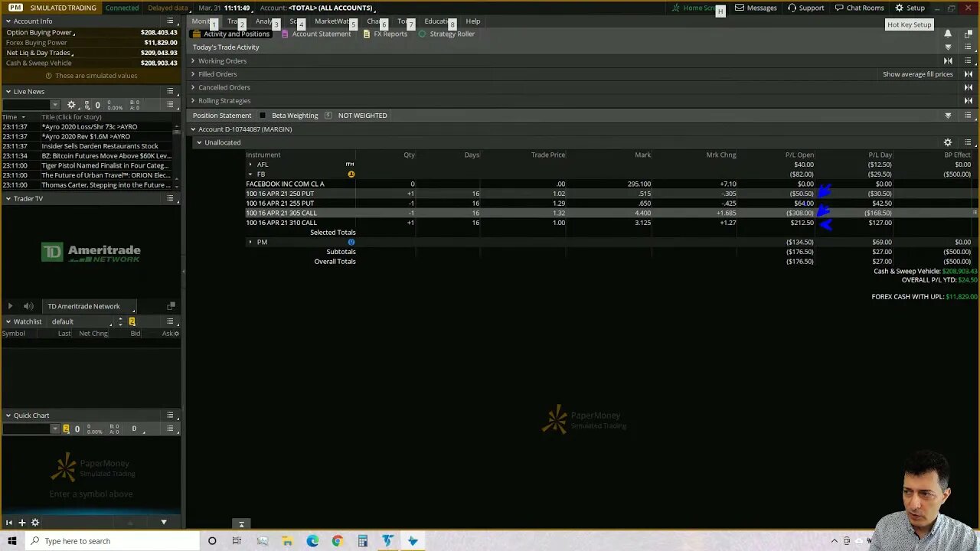Open Account Info panel menu icon
Image resolution: width=980 pixels, height=551 pixels.
point(170,21)
